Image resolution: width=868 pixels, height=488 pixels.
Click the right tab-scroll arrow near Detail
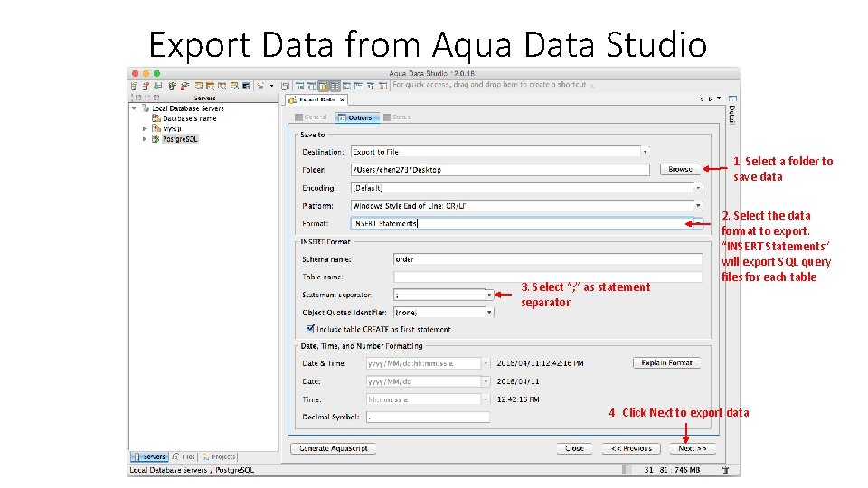tap(711, 99)
